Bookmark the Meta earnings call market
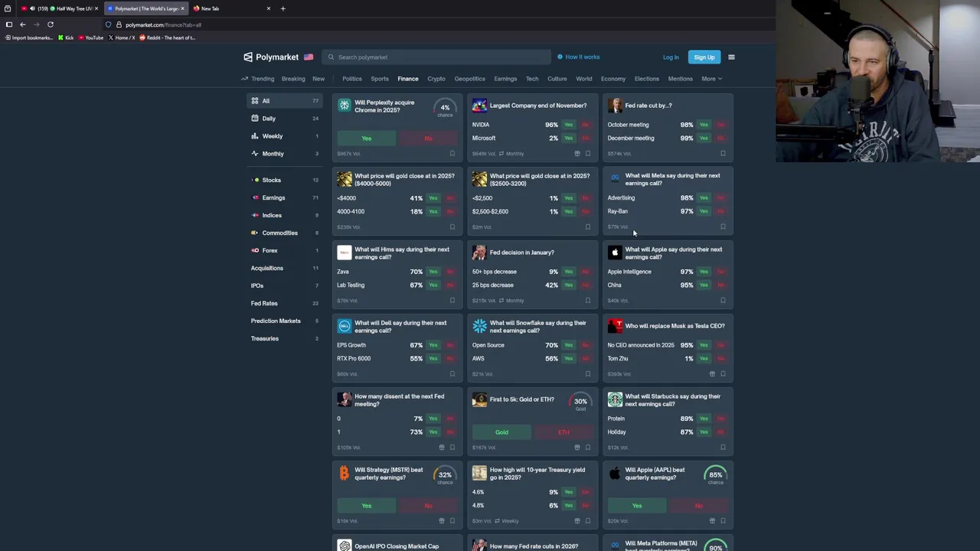 (x=723, y=227)
